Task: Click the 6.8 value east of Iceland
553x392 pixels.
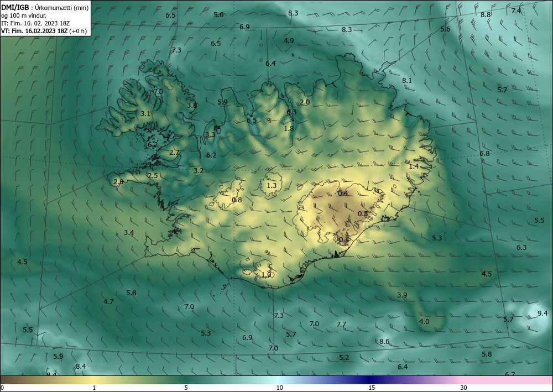Action: [484, 153]
